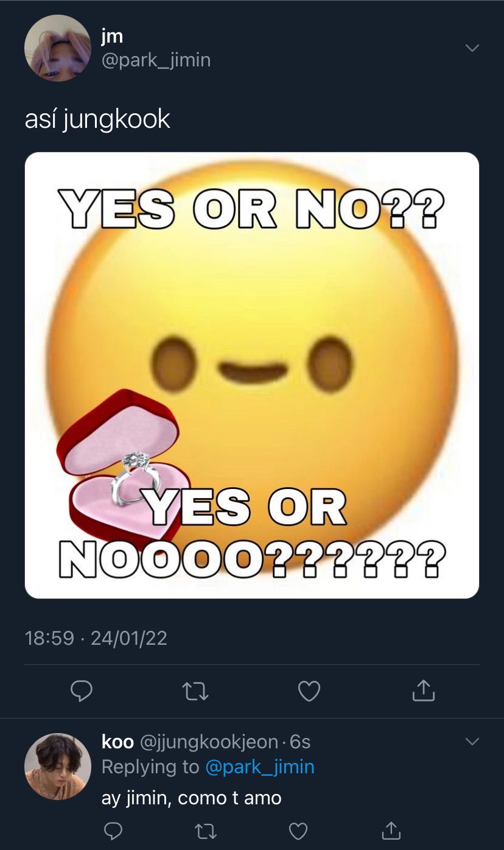Open koo's display name
The image size is (504, 850).
coord(117,742)
